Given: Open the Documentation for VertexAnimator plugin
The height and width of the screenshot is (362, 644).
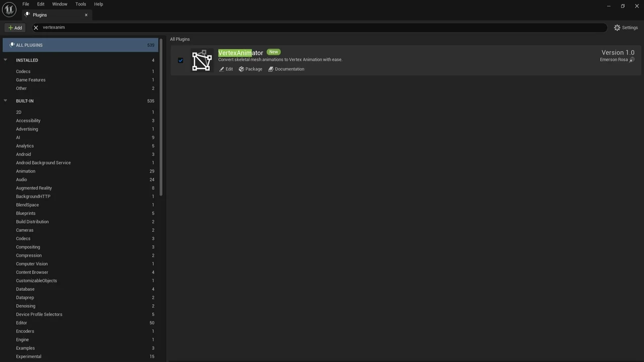Looking at the screenshot, I should 286,69.
